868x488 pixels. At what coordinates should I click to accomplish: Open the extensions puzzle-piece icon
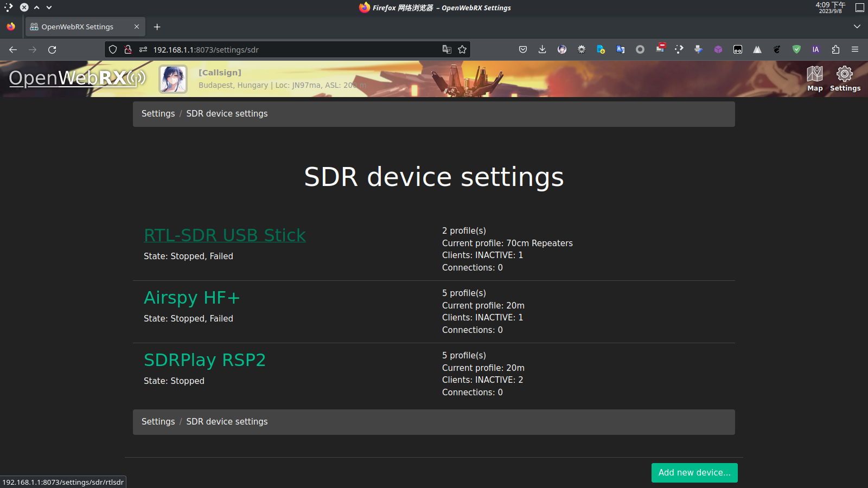(835, 49)
